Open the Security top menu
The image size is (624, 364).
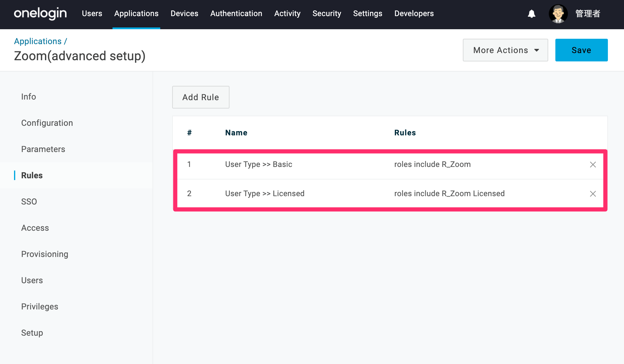[x=327, y=13]
